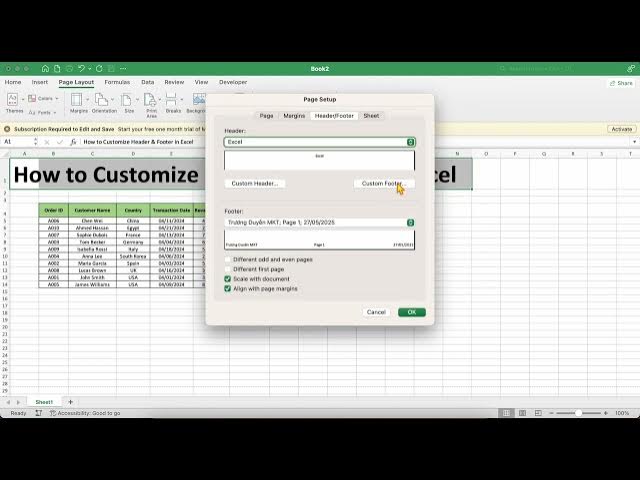Click the zoom in plus icon
640x480 pixels.
(x=606, y=413)
